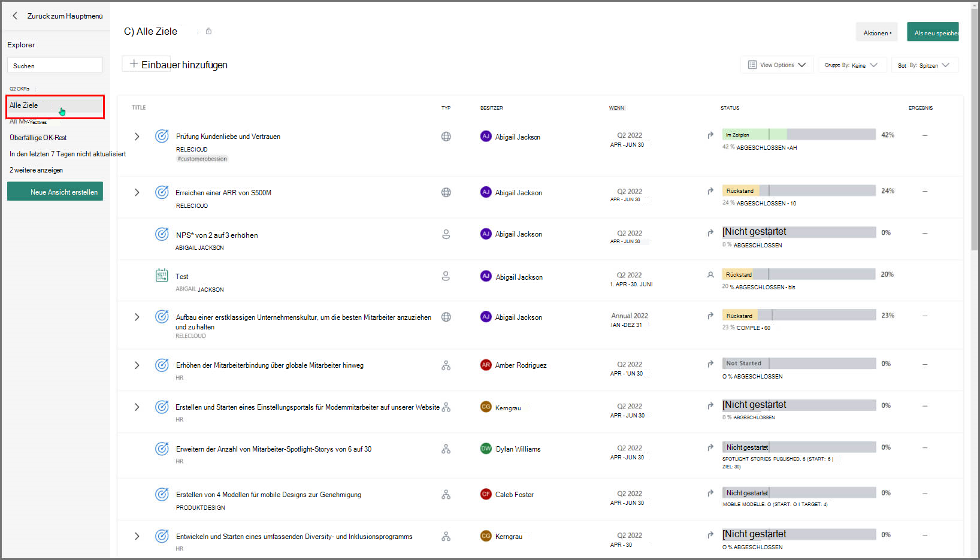Viewport: 980px width, 560px height.
Task: Click objective icon for Prüfung Kundenliebe und Vertrauen
Action: coord(162,136)
